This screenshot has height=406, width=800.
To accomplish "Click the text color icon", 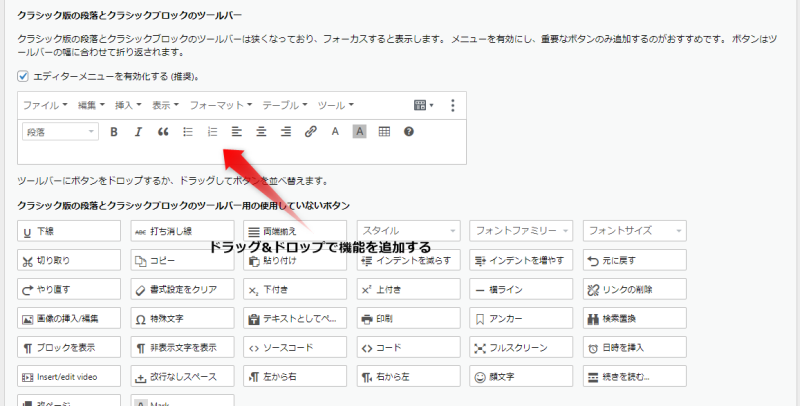I will click(x=335, y=132).
